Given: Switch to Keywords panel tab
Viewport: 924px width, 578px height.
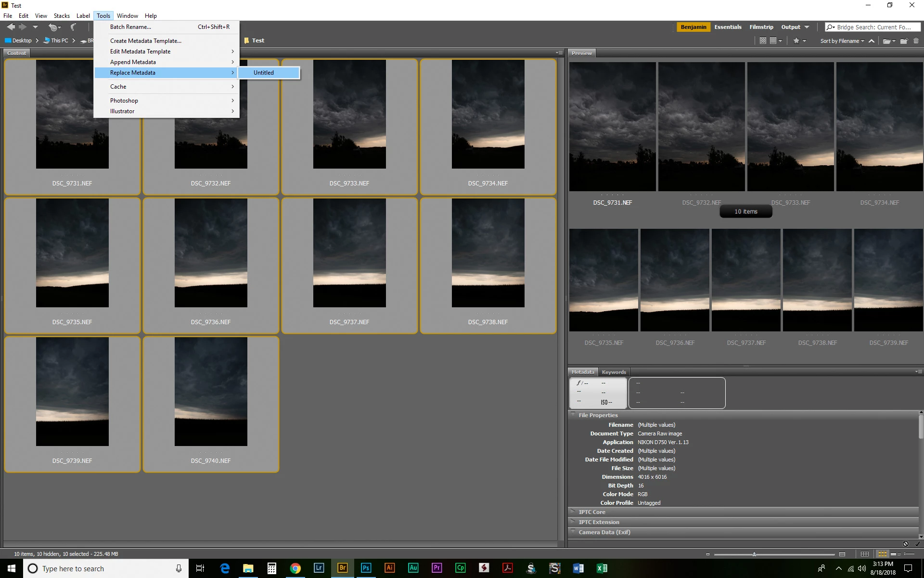Looking at the screenshot, I should pos(614,372).
